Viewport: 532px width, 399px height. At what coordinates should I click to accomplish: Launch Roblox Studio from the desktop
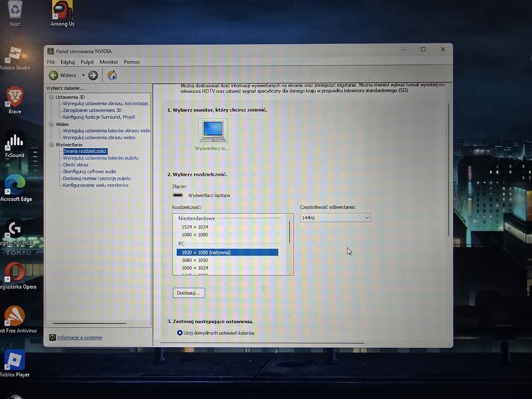tap(15, 58)
